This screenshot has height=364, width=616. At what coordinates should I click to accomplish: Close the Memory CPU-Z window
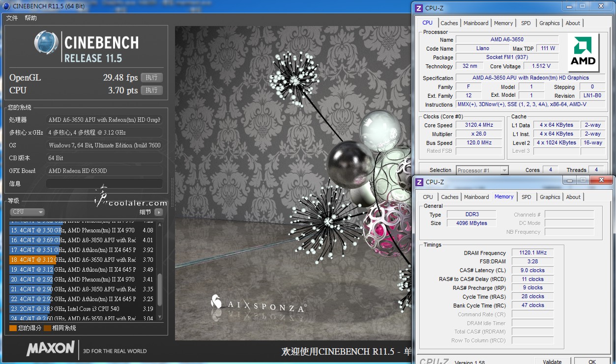pyautogui.click(x=600, y=180)
